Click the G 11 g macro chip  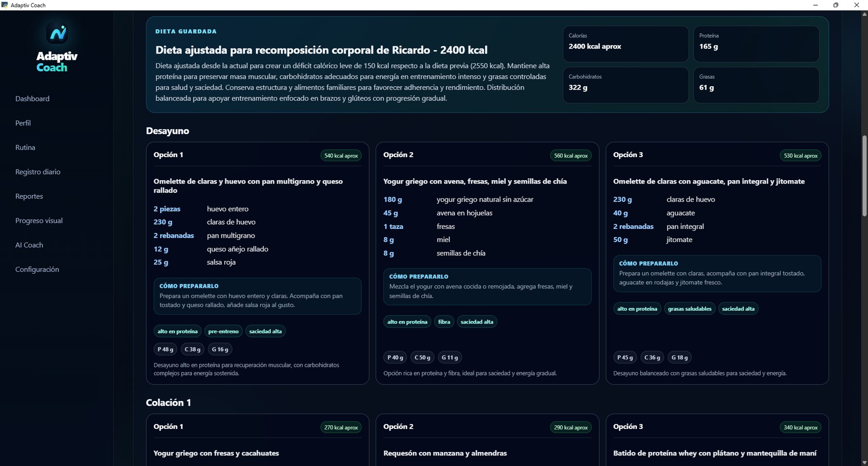(x=450, y=358)
